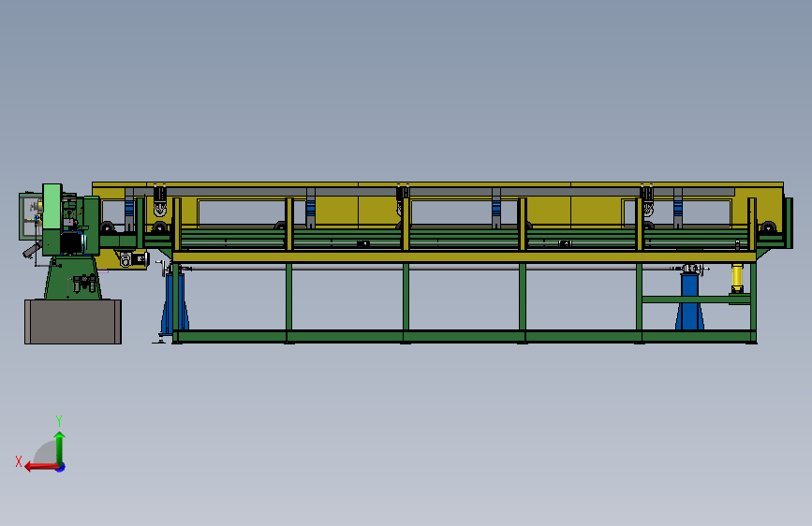The width and height of the screenshot is (812, 526).
Task: Click the red X axis arrow on the triad
Action: coord(40,467)
